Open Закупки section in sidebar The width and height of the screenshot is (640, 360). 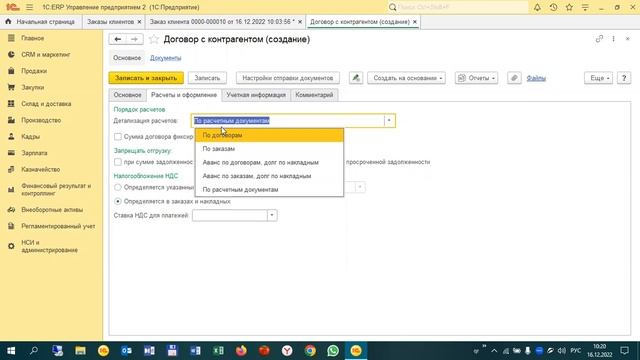(x=32, y=87)
